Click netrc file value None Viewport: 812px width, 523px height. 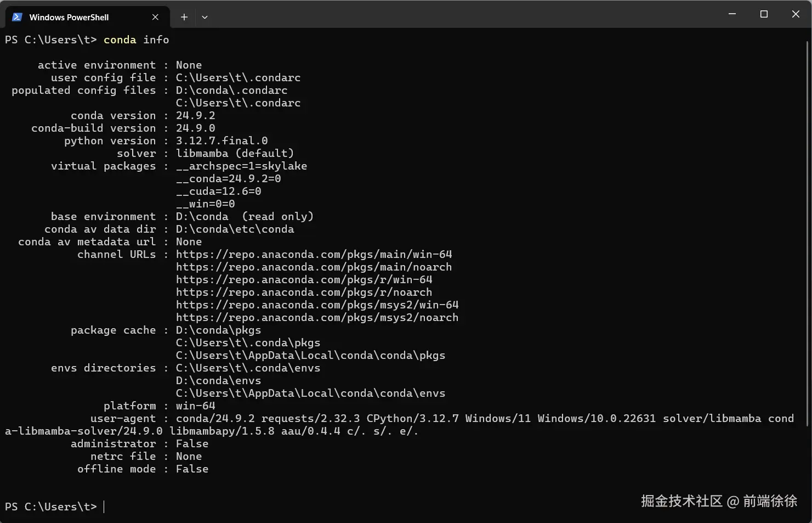pos(189,456)
